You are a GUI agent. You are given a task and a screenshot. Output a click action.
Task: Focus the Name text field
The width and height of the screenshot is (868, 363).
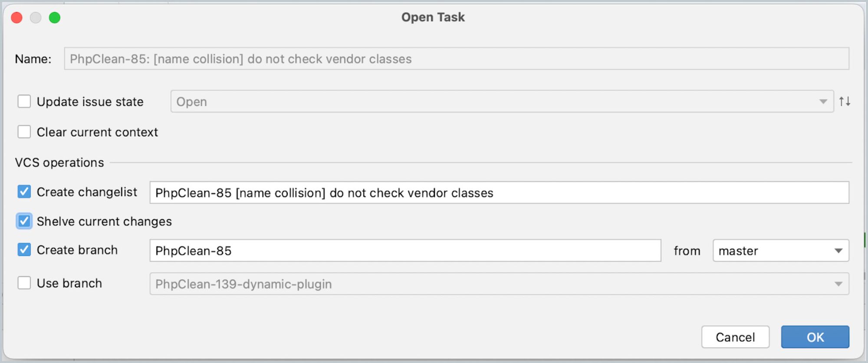tap(457, 59)
